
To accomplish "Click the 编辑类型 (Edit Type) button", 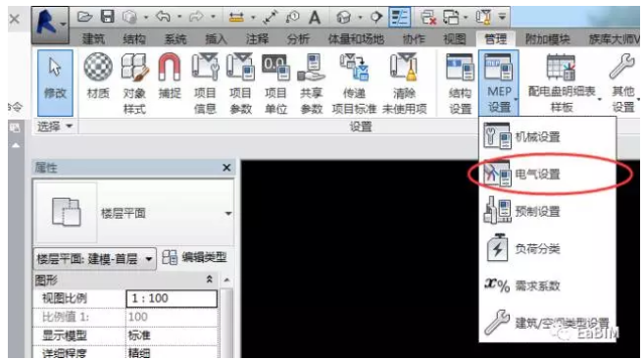I will tap(194, 258).
